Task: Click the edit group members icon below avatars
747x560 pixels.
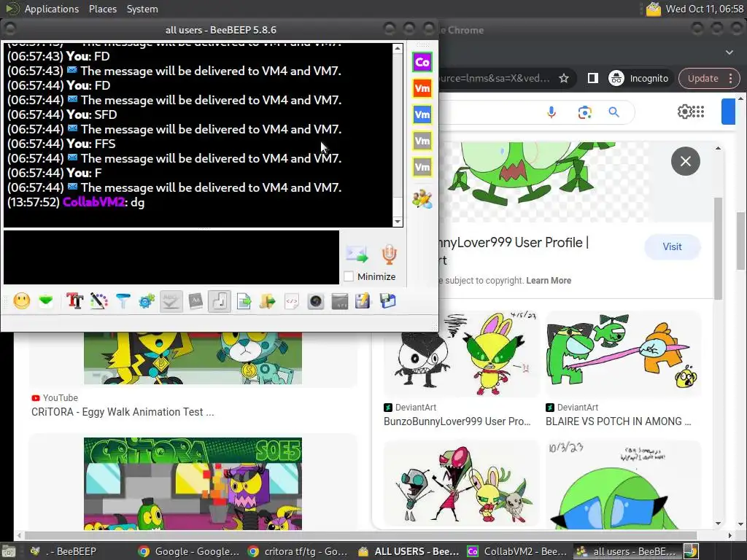Action: pyautogui.click(x=422, y=199)
